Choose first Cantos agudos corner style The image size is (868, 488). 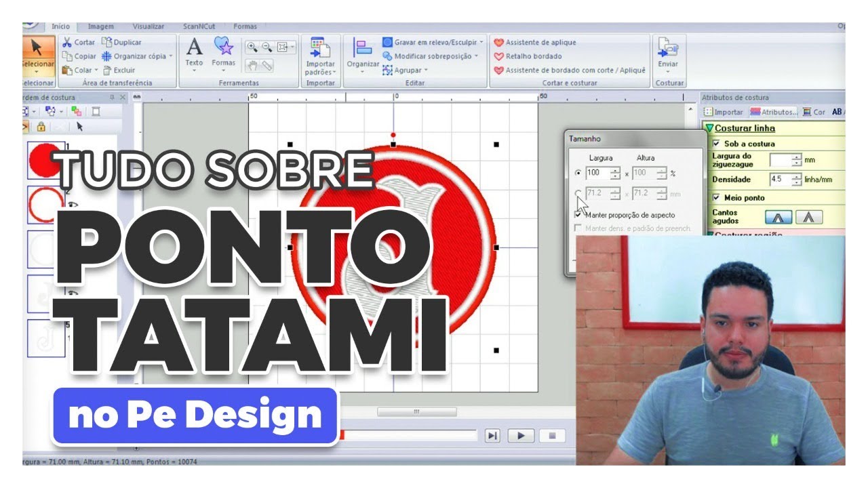778,217
